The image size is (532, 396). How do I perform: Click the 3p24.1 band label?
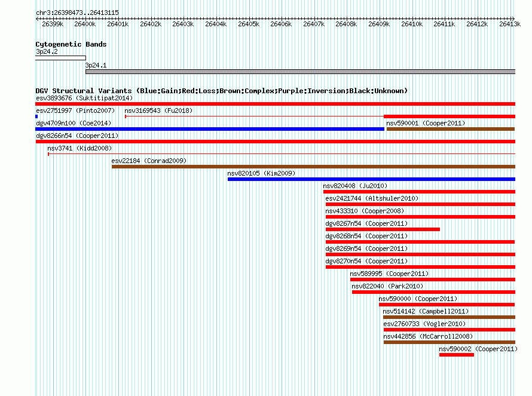96,65
